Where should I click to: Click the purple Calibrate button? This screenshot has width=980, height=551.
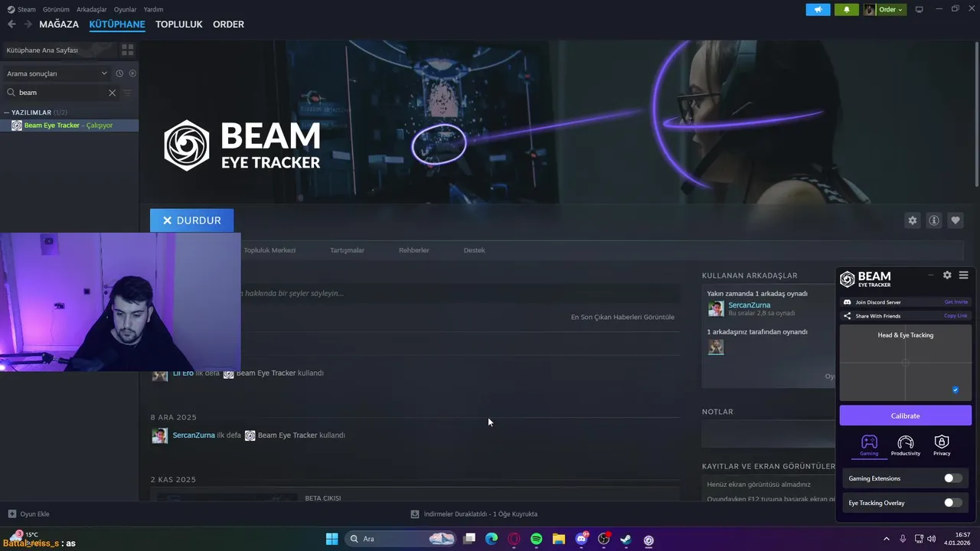coord(906,416)
